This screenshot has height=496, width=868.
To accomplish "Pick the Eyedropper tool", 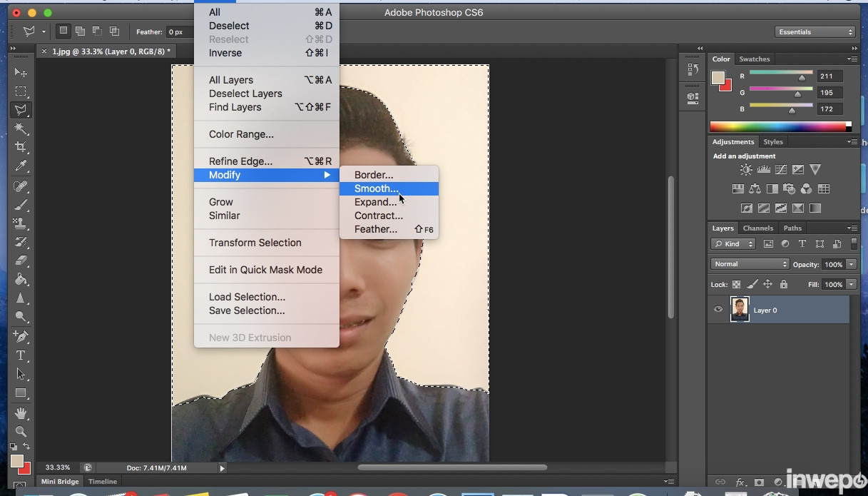I will (21, 166).
